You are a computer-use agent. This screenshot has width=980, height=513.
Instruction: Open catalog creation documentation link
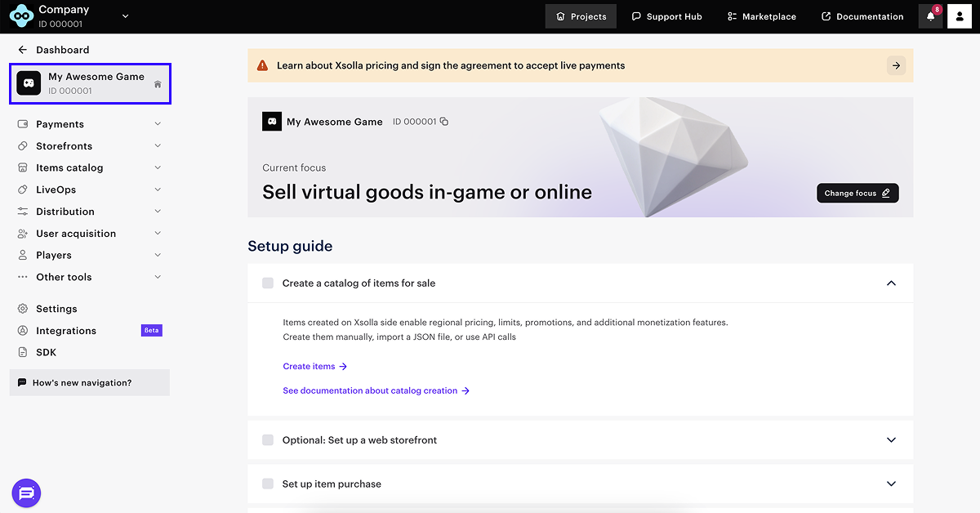pos(376,391)
